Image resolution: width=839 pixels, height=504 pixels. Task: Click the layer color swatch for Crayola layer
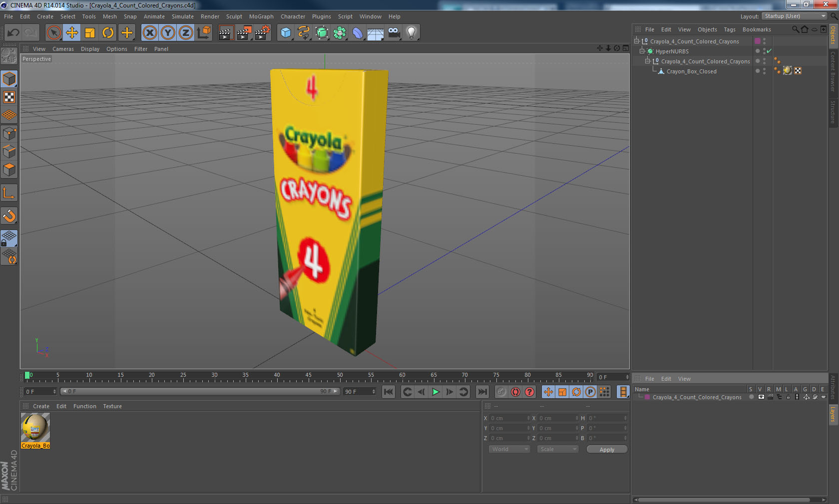coord(647,397)
